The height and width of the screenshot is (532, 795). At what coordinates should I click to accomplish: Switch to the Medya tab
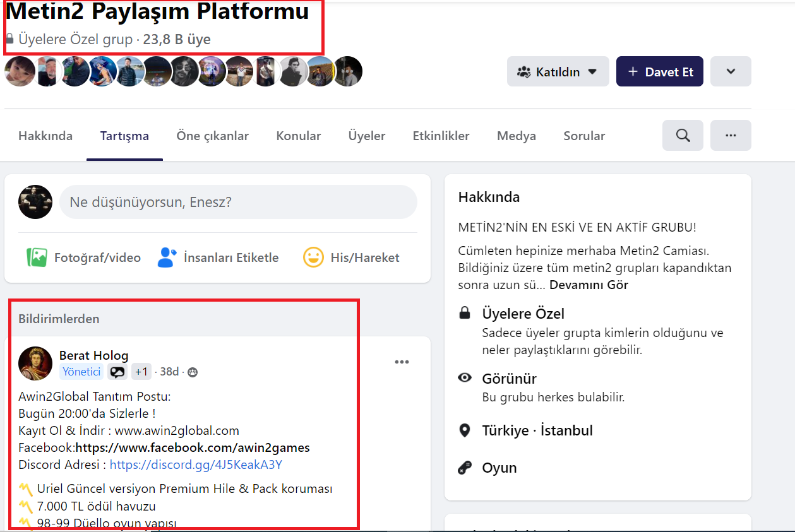(x=516, y=135)
